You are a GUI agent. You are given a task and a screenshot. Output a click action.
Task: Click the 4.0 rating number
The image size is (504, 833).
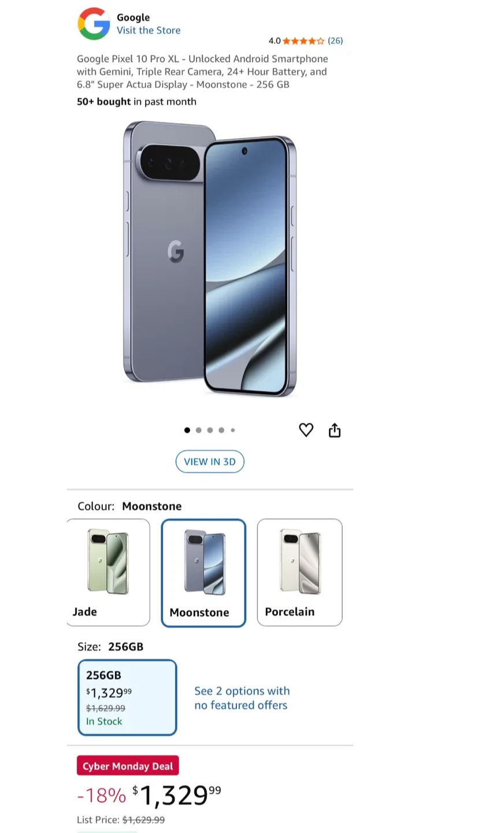[274, 41]
